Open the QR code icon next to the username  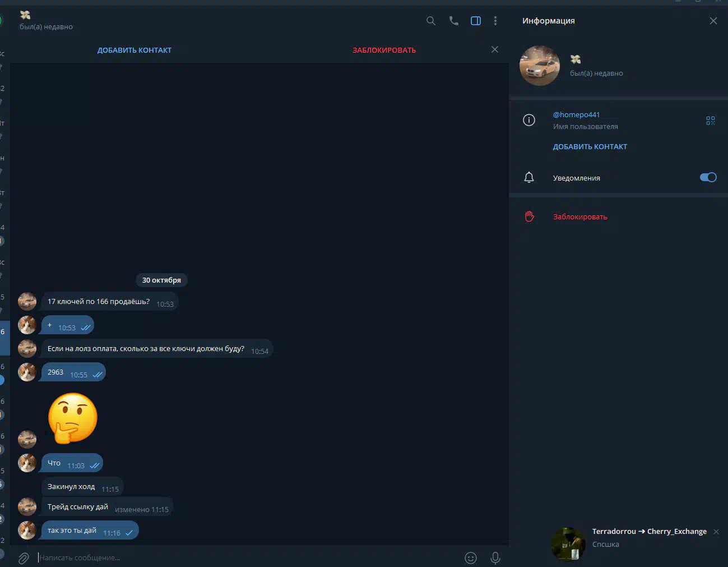coord(711,121)
